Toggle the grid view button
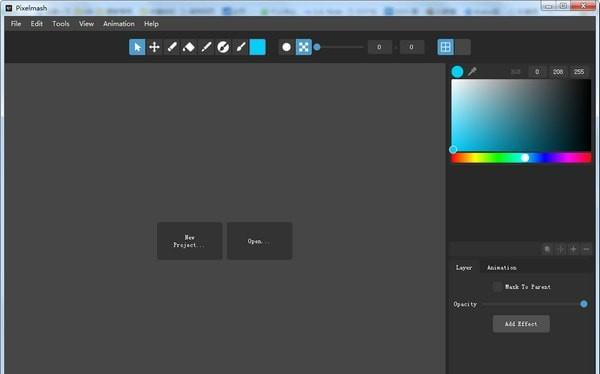 pyautogui.click(x=445, y=47)
